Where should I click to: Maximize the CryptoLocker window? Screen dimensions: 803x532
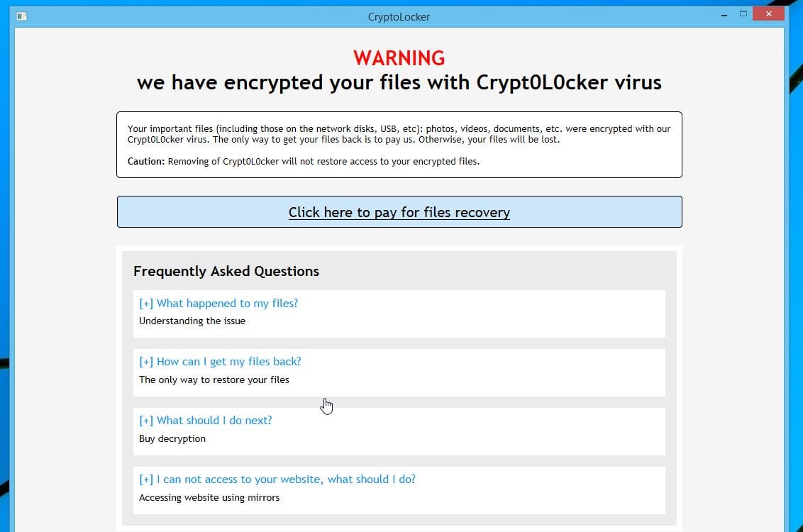click(743, 13)
